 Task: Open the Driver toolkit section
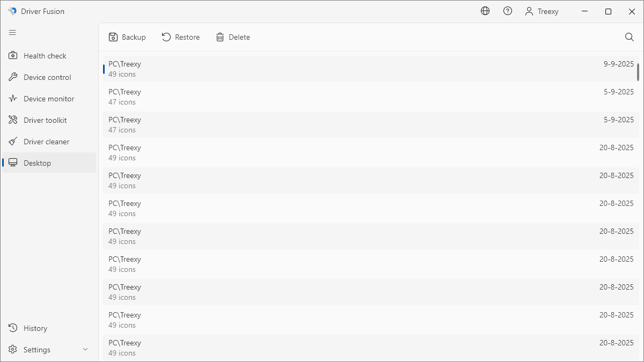[45, 120]
